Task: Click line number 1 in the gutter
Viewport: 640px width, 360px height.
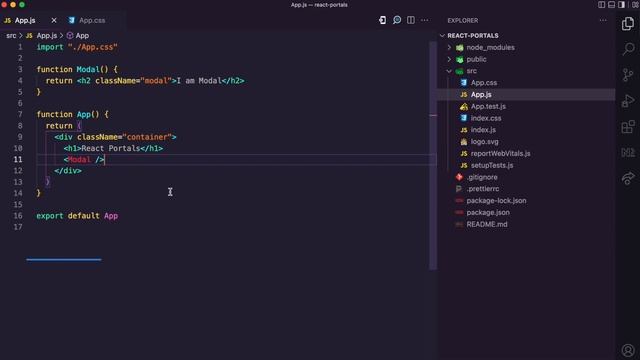Action: click(x=20, y=47)
